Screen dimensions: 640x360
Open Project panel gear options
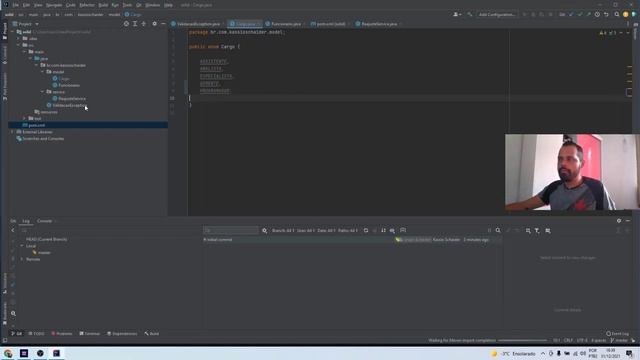(x=154, y=24)
